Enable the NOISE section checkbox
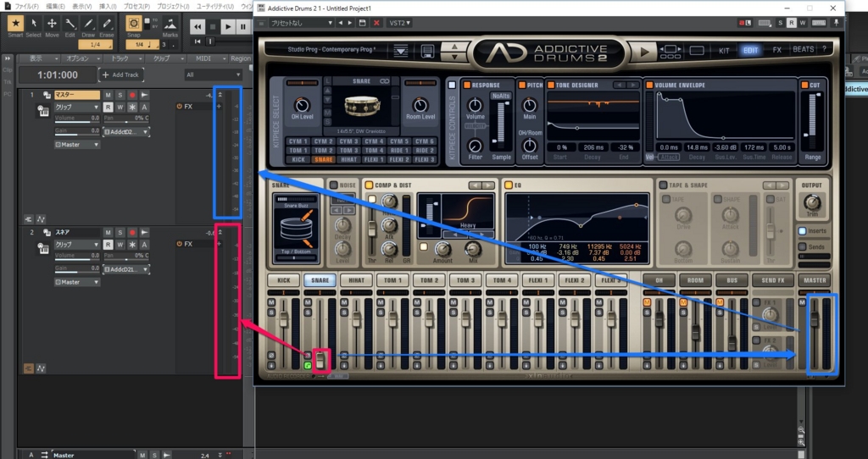The image size is (868, 459). coord(333,185)
